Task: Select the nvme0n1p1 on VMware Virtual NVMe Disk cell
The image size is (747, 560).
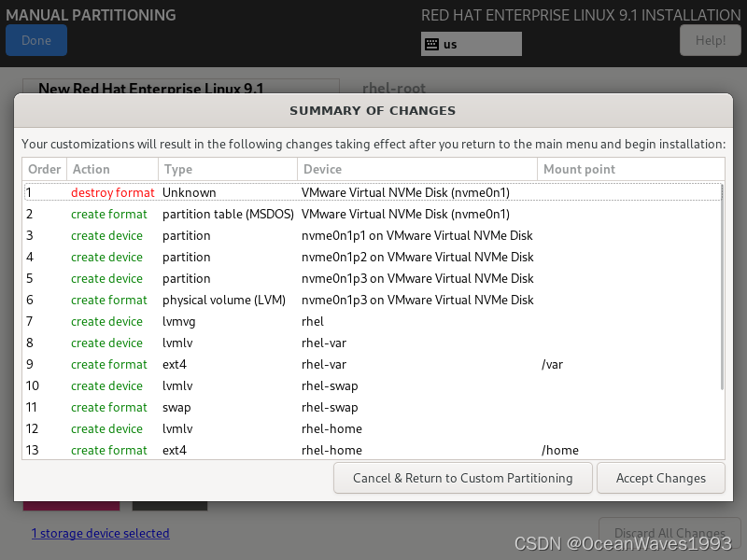Action: tap(416, 236)
